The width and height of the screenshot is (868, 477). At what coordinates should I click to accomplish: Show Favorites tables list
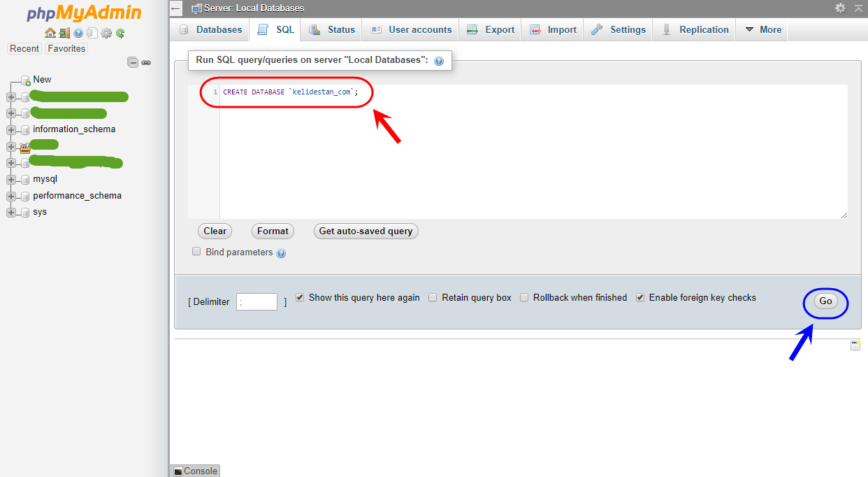pos(66,49)
